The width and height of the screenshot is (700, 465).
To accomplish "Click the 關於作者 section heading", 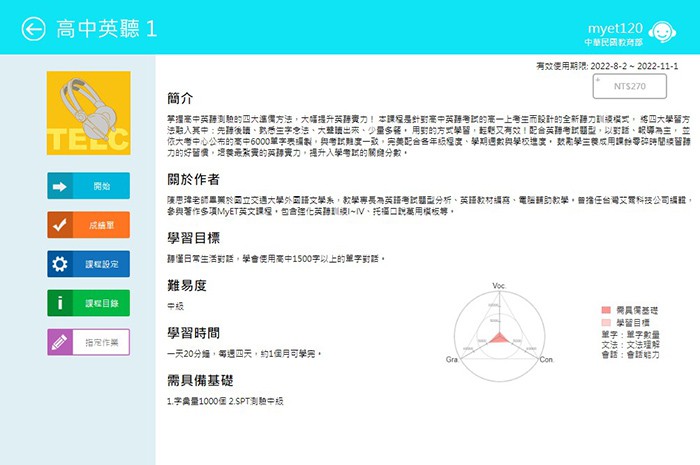I will point(194,180).
